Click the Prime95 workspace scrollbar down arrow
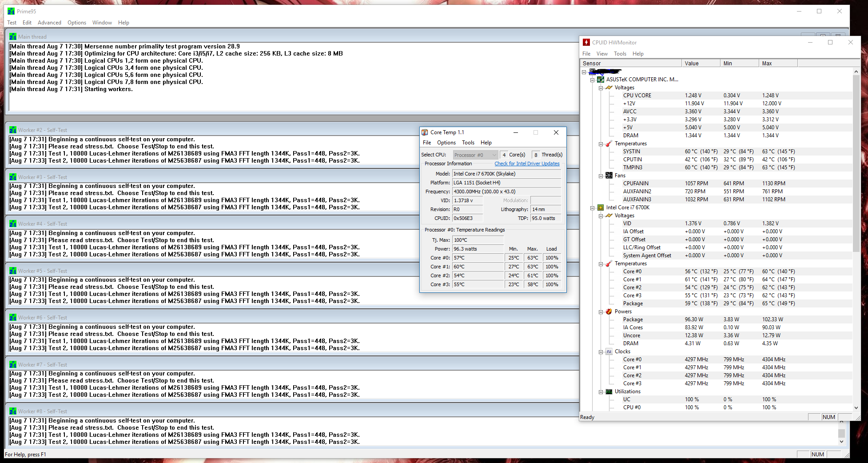The image size is (868, 463). pos(841,442)
